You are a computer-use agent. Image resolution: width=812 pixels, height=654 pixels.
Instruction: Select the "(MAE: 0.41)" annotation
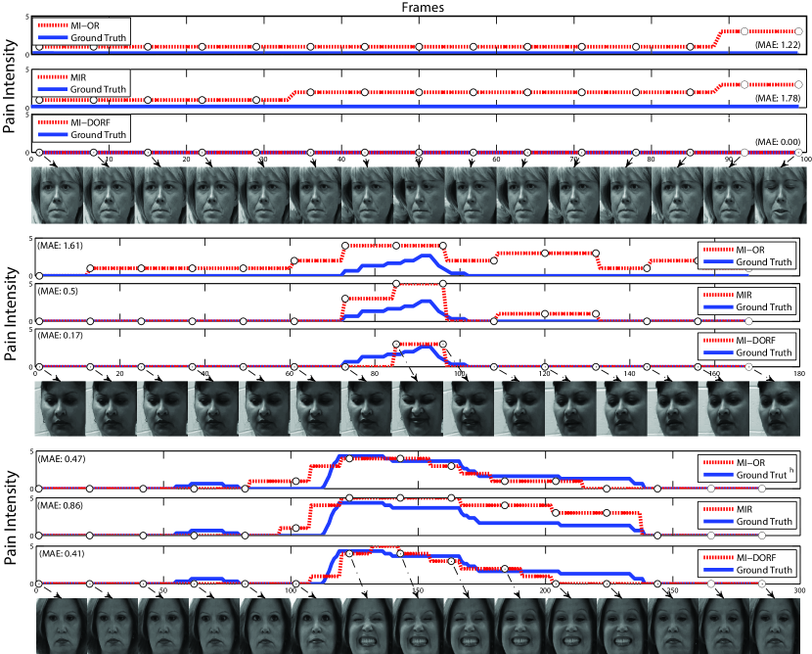pos(62,553)
